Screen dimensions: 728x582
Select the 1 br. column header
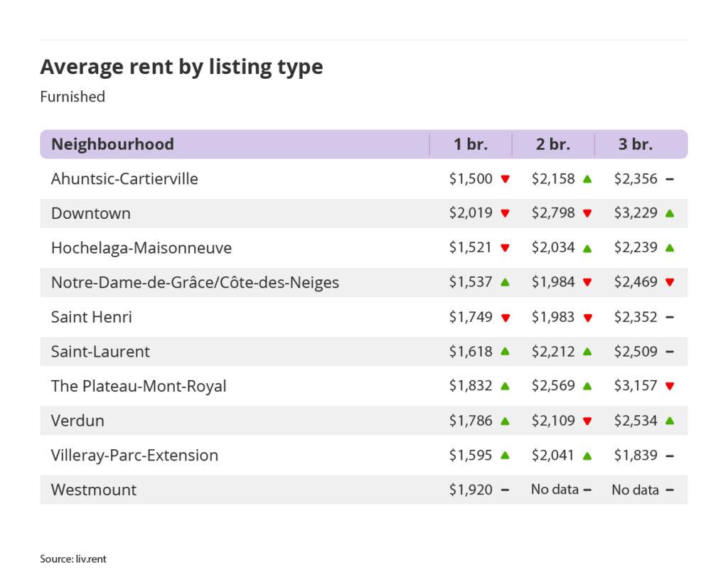coord(471,144)
